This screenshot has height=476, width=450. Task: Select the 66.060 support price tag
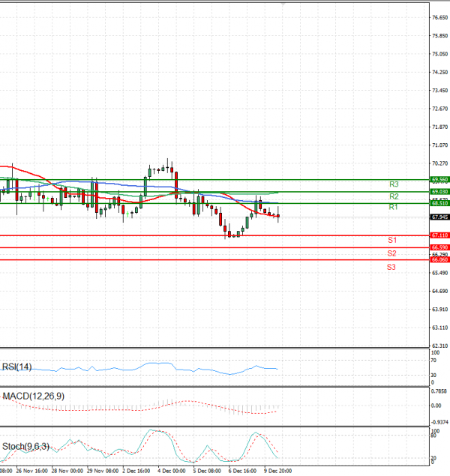click(439, 260)
